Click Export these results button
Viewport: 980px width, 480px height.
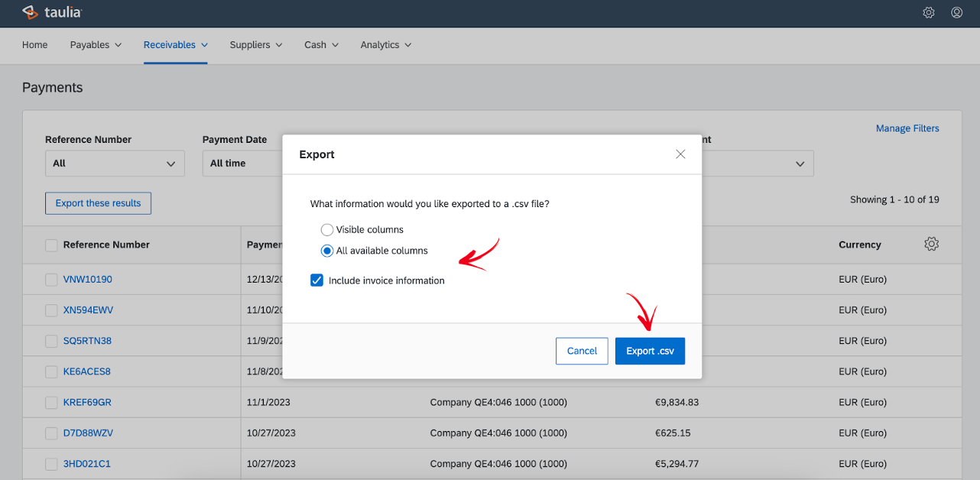[x=98, y=203]
